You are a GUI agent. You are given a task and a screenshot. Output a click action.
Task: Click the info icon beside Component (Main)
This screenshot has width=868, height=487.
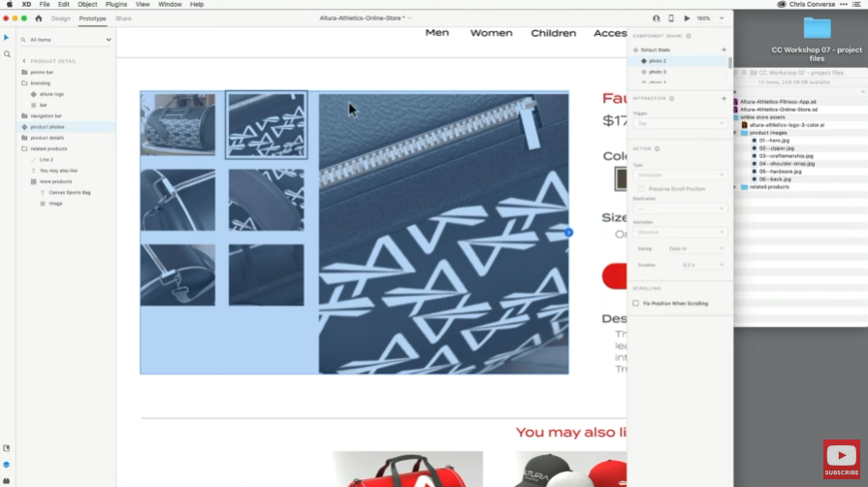688,36
